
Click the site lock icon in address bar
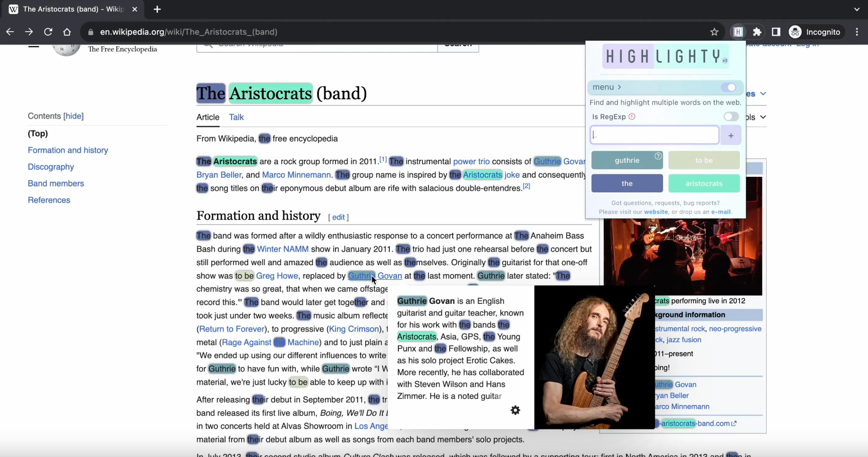(91, 32)
